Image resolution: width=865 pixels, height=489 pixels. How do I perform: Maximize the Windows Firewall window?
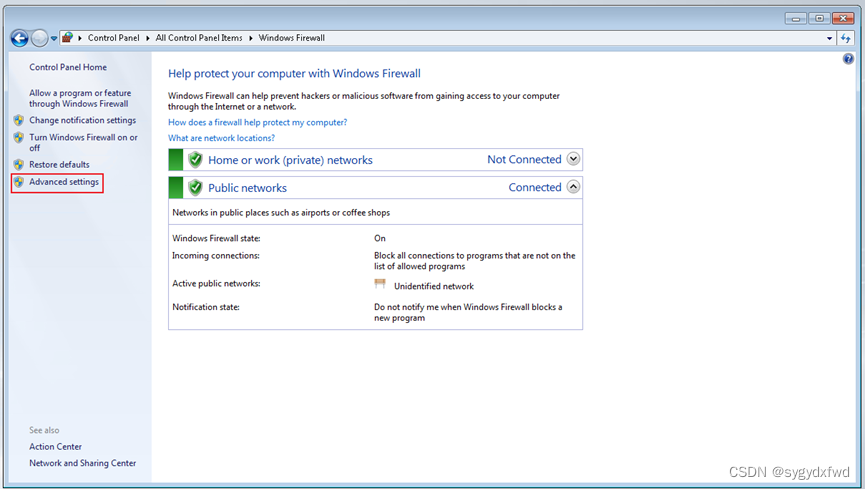click(x=819, y=19)
